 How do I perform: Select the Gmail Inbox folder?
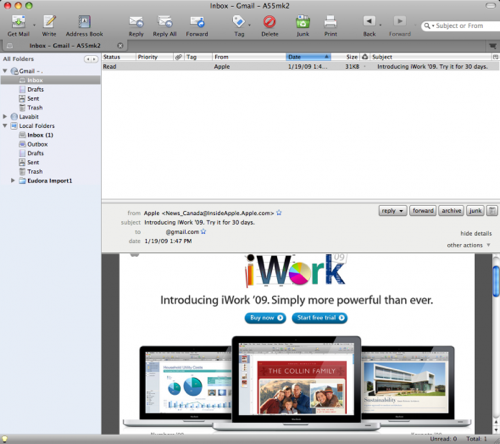coord(51,80)
